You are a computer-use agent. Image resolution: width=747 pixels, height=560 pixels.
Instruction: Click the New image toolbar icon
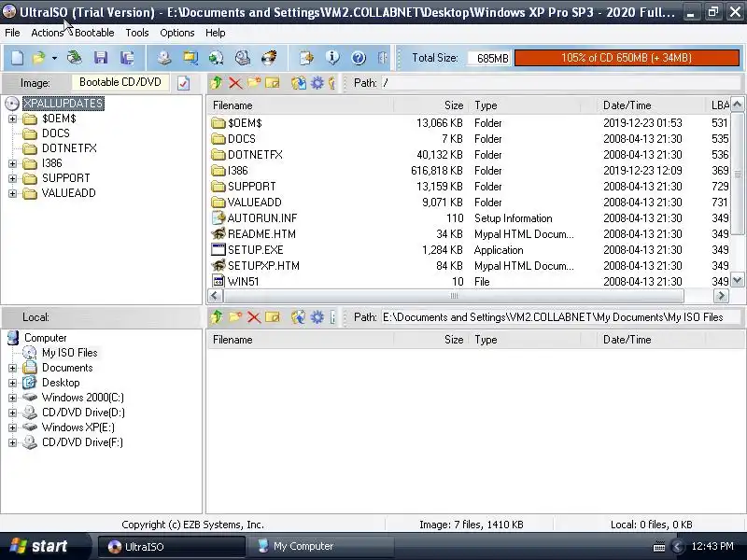pos(17,58)
